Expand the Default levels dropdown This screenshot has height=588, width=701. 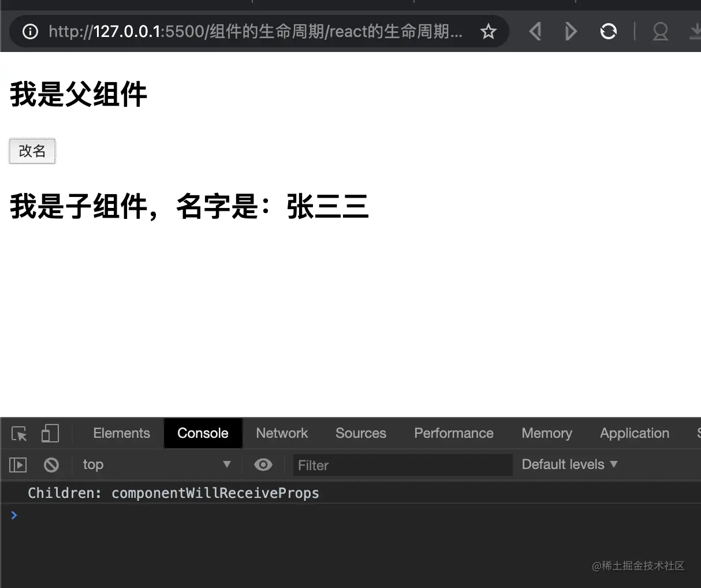point(569,464)
